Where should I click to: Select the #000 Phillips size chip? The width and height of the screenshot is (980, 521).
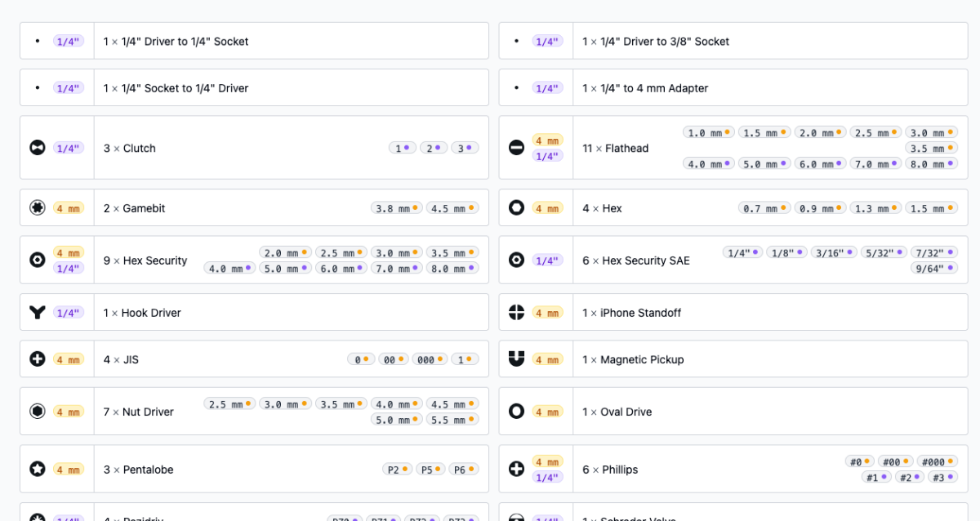coord(937,461)
